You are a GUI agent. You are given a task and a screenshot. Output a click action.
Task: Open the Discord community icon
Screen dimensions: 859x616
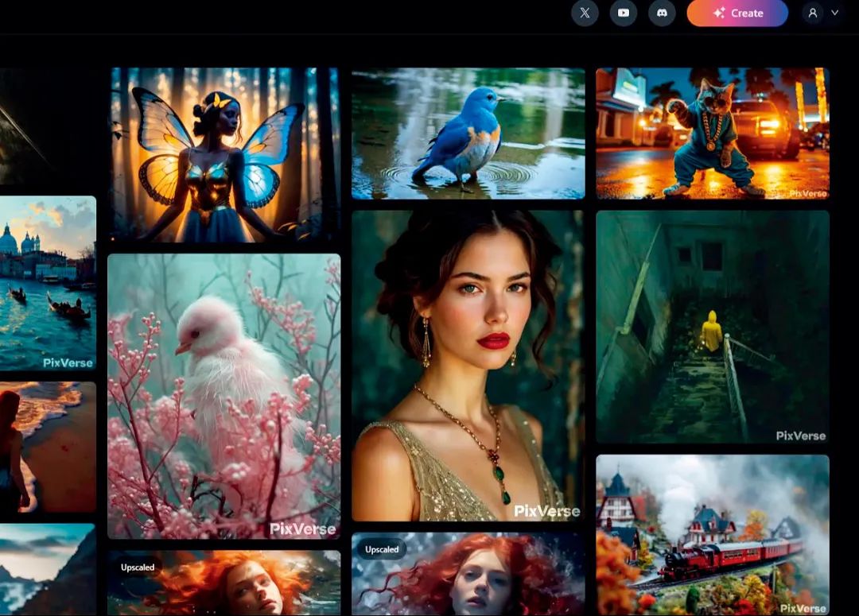coord(662,14)
